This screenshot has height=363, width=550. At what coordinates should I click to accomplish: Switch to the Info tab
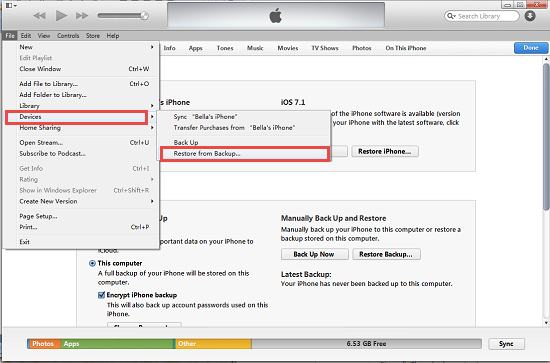tap(169, 48)
